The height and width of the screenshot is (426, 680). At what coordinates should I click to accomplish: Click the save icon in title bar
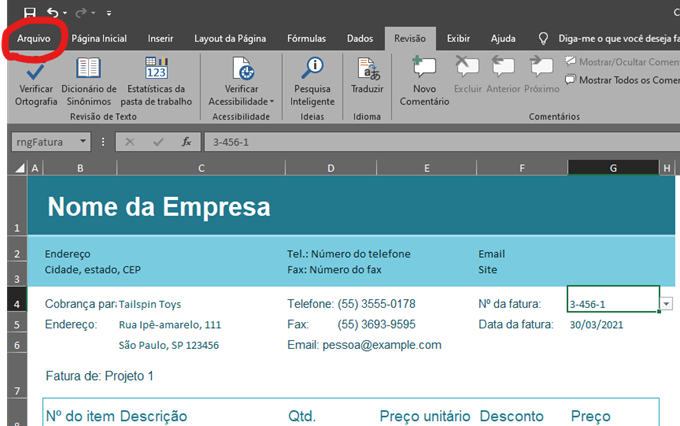click(30, 13)
